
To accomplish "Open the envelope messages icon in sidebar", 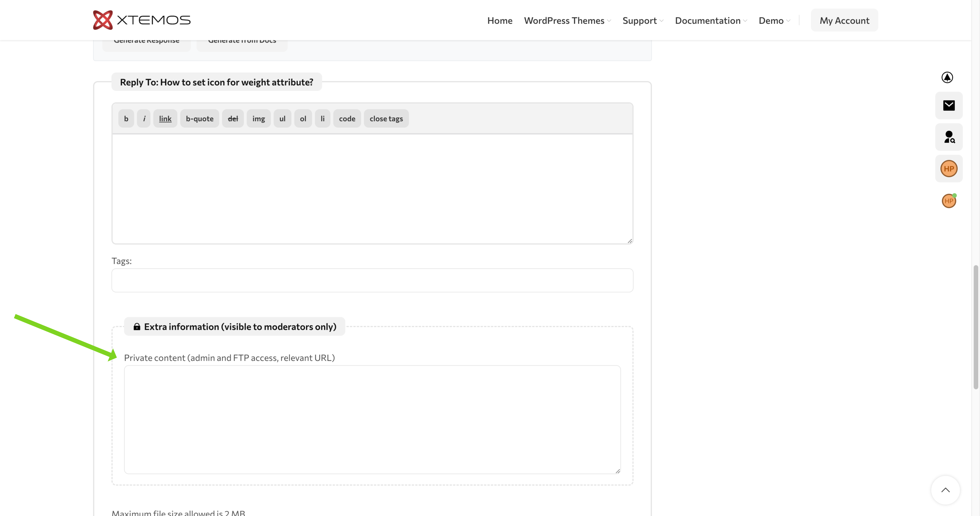I will [x=949, y=105].
